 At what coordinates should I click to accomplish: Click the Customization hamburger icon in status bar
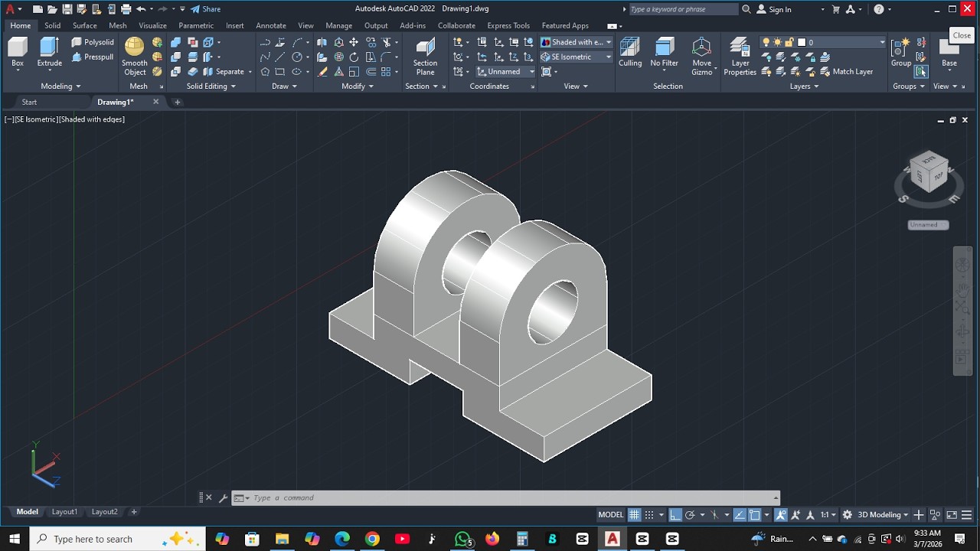(966, 514)
